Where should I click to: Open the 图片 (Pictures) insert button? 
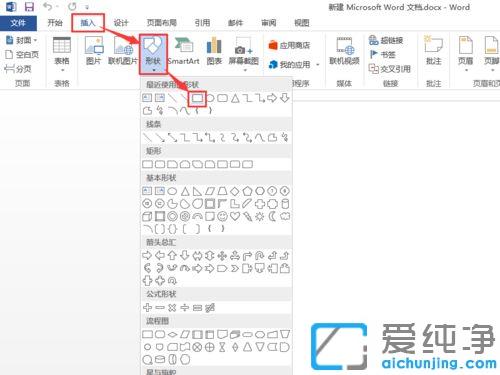click(x=93, y=51)
